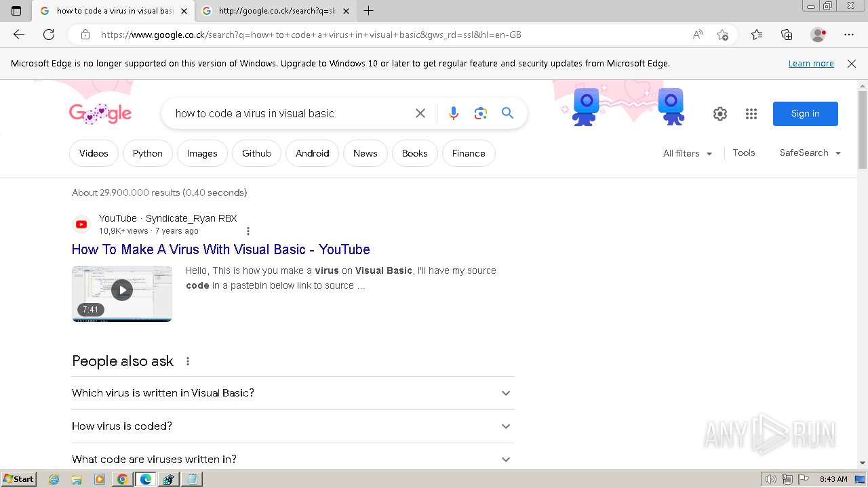This screenshot has width=868, height=488.
Task: Search by image with Google Lens
Action: click(481, 113)
